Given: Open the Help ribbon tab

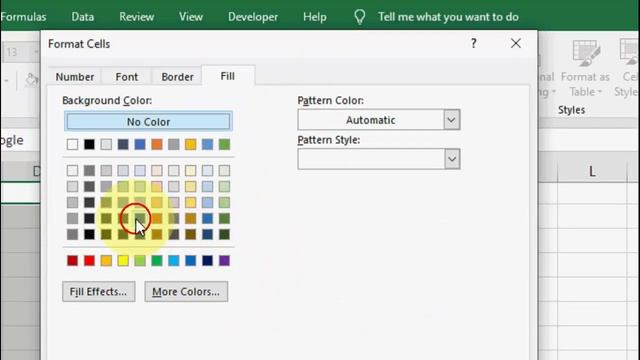Looking at the screenshot, I should [x=314, y=17].
